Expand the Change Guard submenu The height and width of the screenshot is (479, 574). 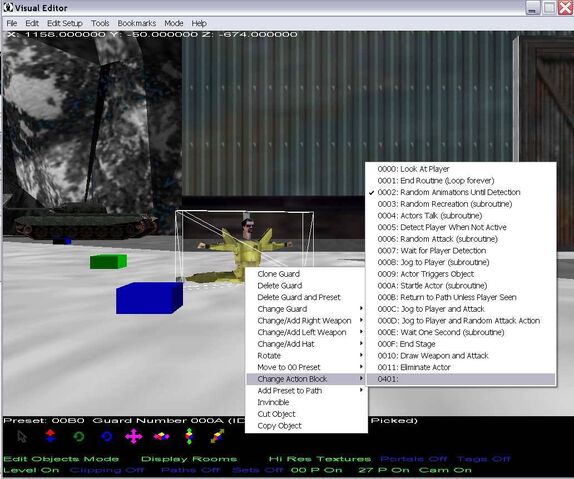(306, 309)
